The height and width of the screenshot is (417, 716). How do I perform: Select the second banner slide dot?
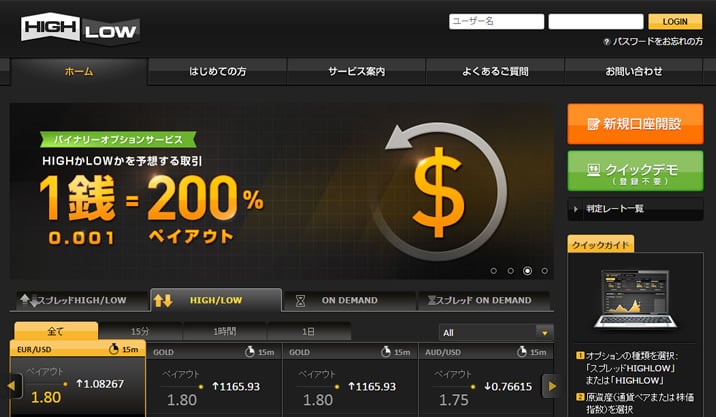(510, 271)
